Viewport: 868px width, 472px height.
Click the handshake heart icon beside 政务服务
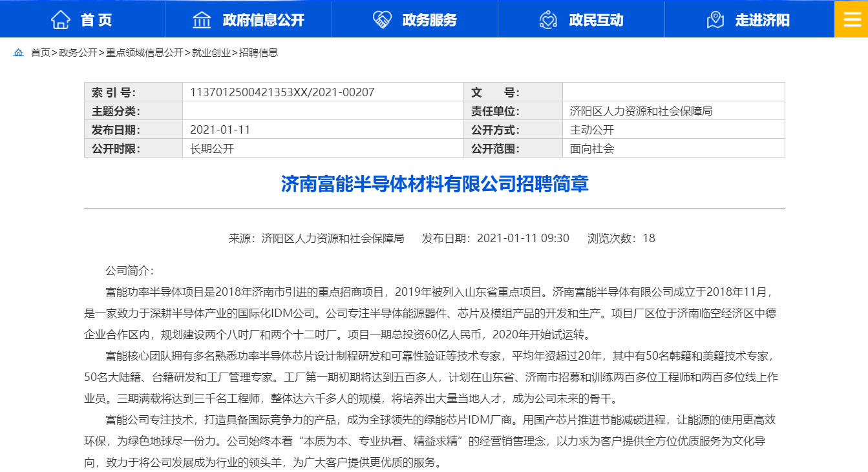382,19
